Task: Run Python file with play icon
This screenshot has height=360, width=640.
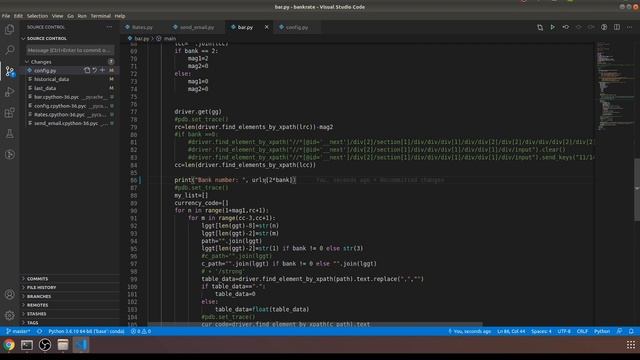Action: tap(553, 27)
